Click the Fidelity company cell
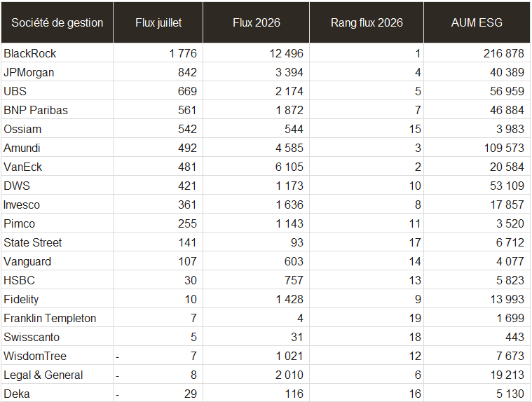This screenshot has width=532, height=402. point(57,299)
